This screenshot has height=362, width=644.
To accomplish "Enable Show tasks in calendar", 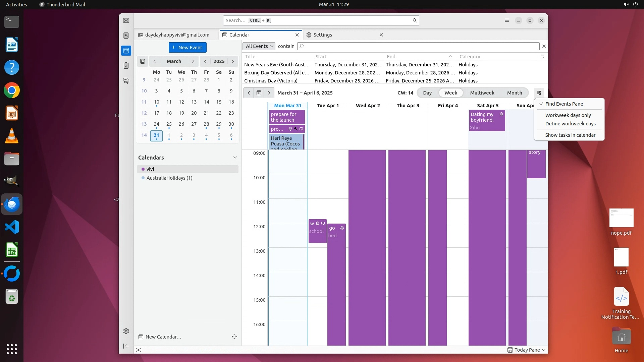I will 570,135.
